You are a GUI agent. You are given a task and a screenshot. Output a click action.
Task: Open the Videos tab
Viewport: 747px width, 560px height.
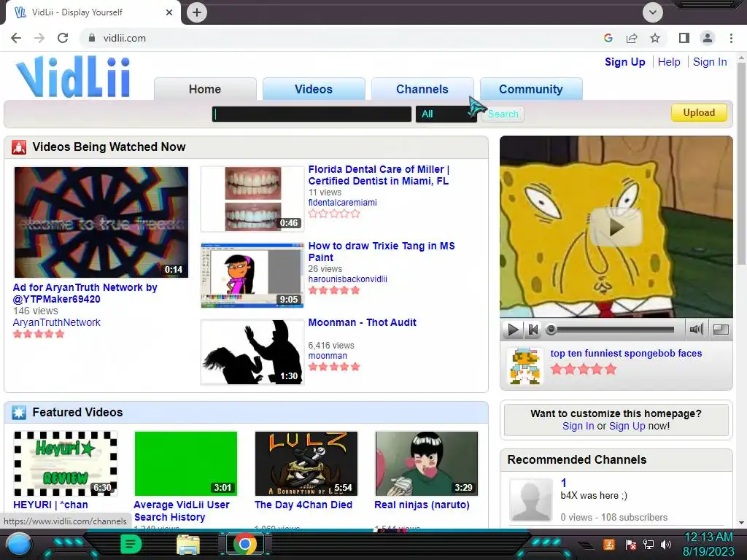click(314, 89)
